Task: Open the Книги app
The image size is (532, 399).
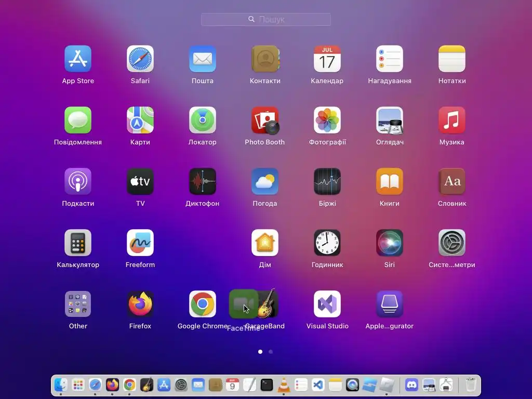Action: tap(390, 181)
